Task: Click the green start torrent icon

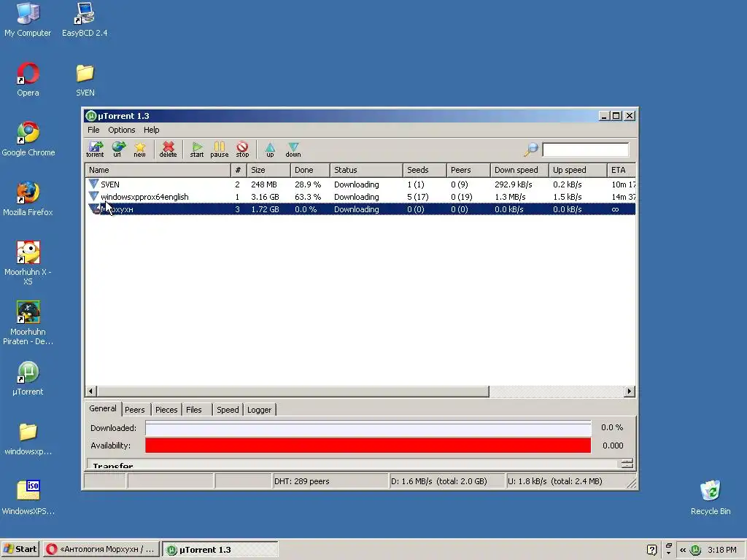Action: click(197, 149)
